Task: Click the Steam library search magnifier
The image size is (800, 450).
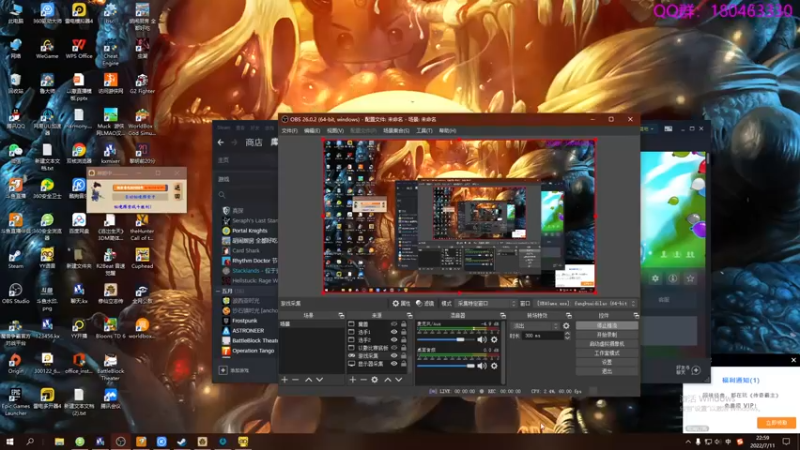Action: click(x=222, y=195)
